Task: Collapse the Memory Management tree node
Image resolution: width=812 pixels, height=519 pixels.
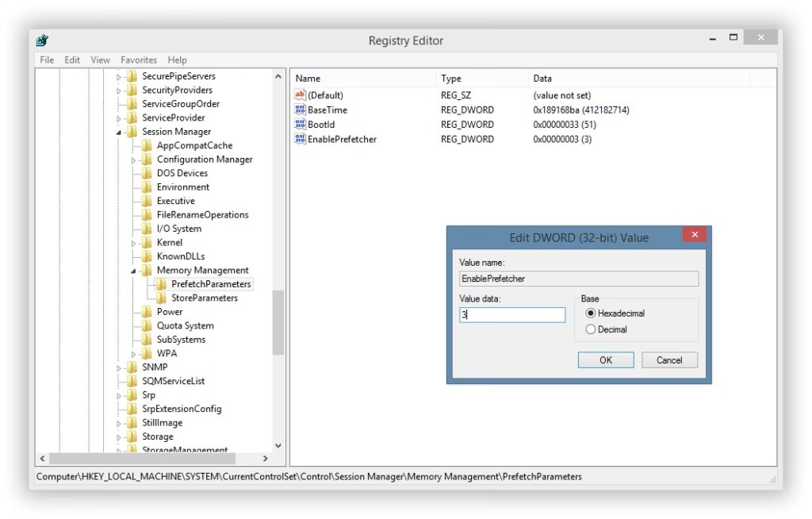Action: pos(133,271)
